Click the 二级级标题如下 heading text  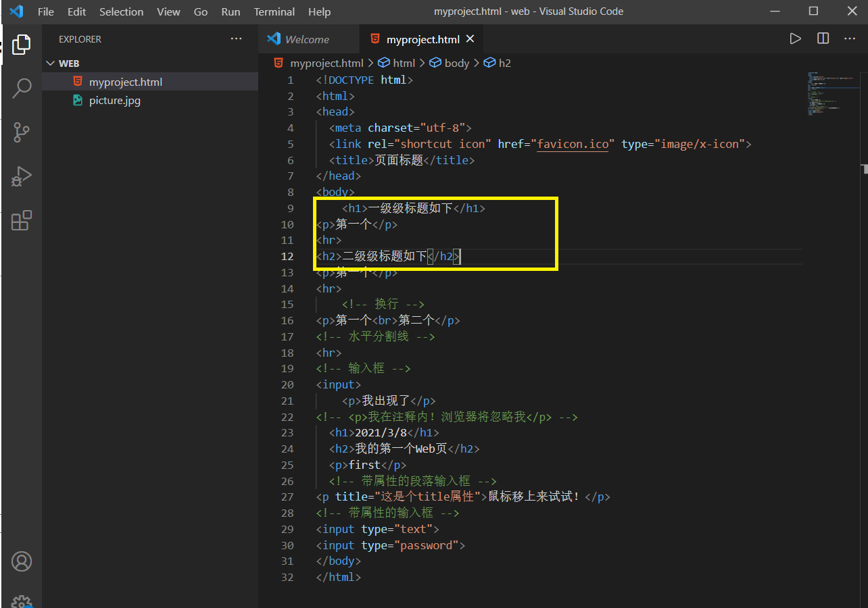(385, 256)
